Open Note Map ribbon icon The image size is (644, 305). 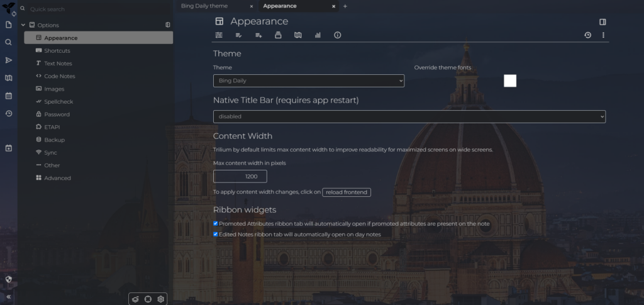[x=297, y=35]
